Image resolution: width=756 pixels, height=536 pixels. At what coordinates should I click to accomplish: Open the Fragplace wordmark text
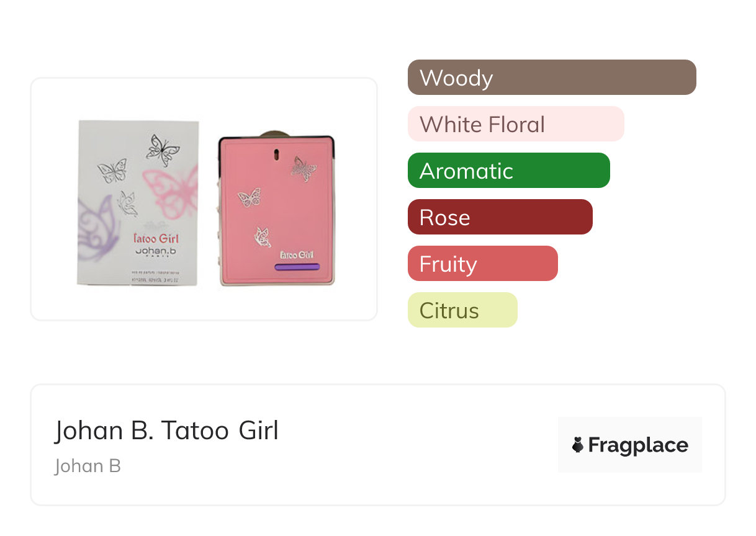click(x=638, y=445)
